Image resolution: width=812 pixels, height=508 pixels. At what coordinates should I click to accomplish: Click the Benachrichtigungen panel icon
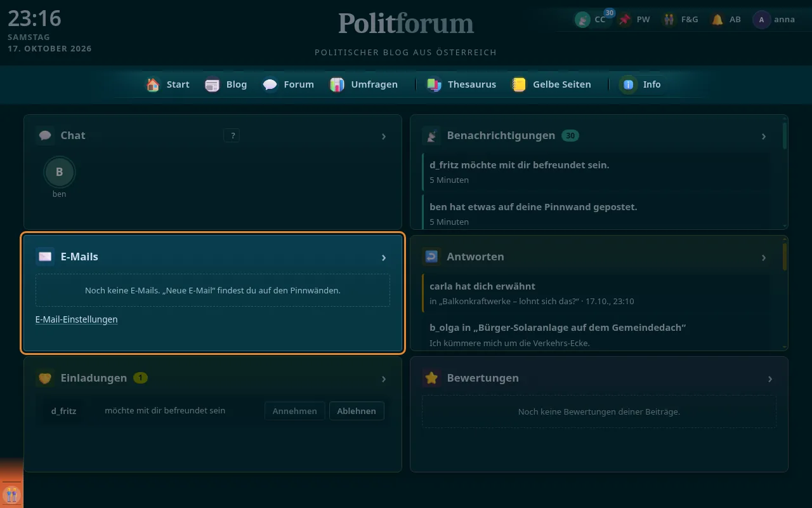(431, 135)
